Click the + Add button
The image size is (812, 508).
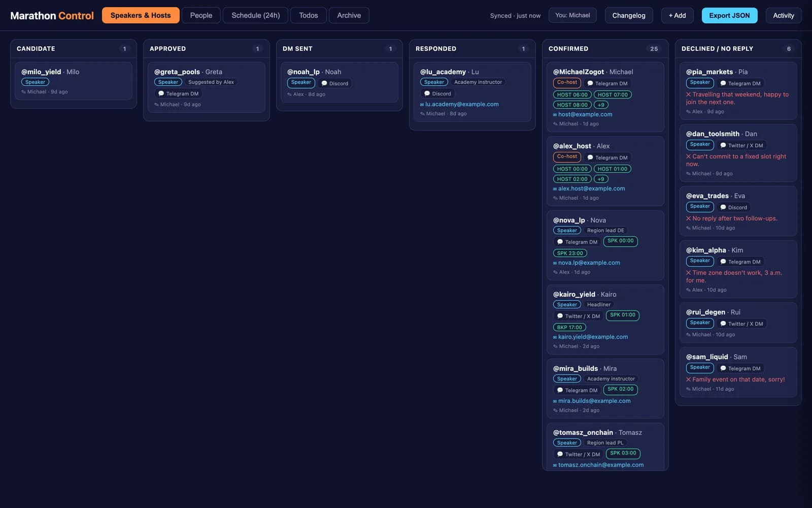pos(677,15)
